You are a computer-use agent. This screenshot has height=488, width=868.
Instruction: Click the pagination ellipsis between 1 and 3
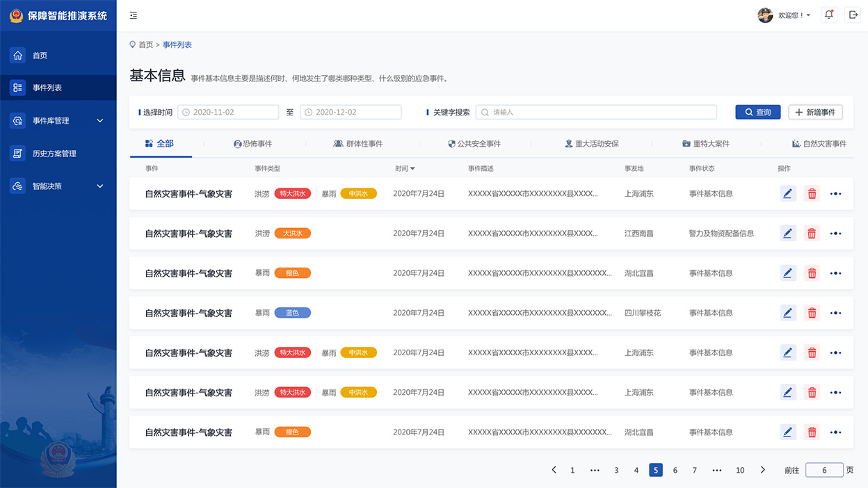coord(595,470)
